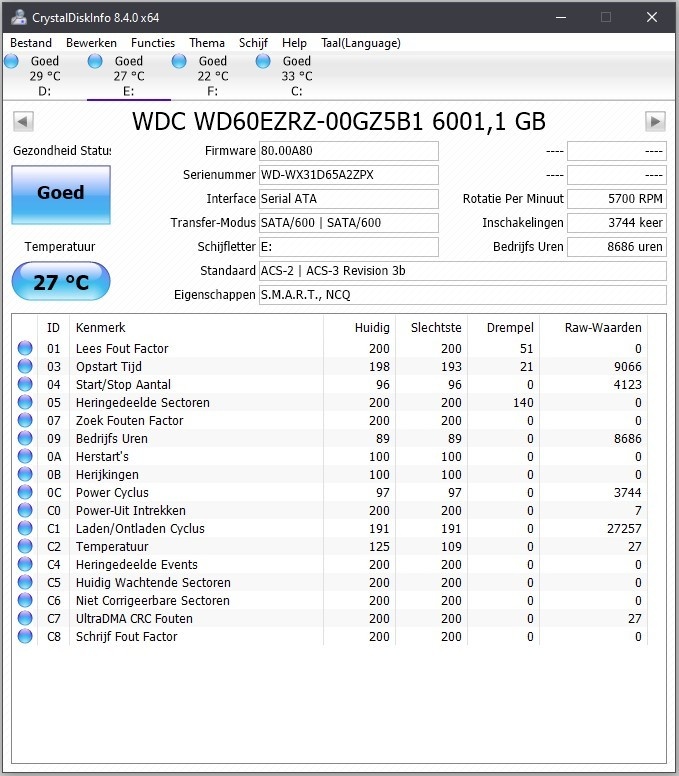
Task: Click status icon for Start/Stop Aantal row
Action: pyautogui.click(x=25, y=385)
